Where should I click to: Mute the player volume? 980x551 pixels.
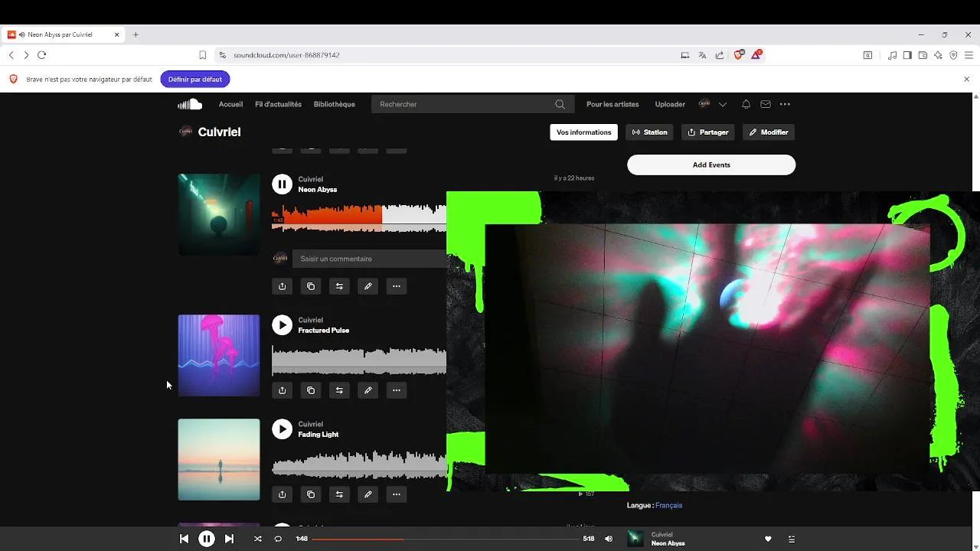click(609, 539)
